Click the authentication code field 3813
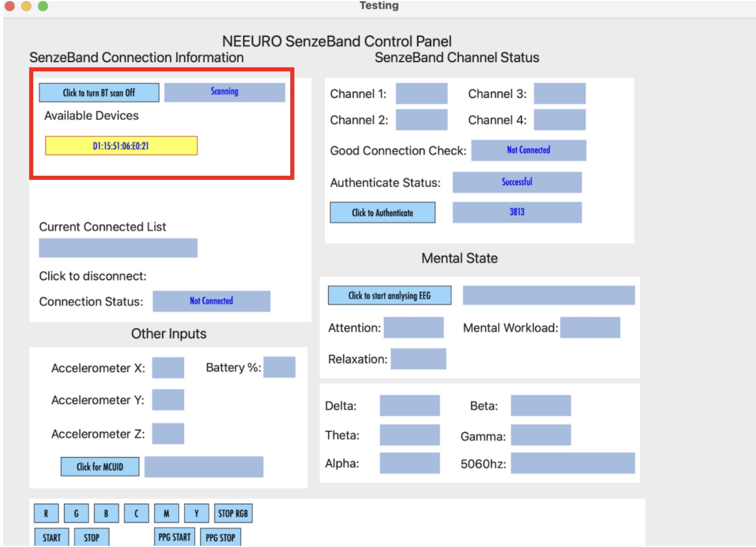This screenshot has height=547, width=756. coord(517,212)
